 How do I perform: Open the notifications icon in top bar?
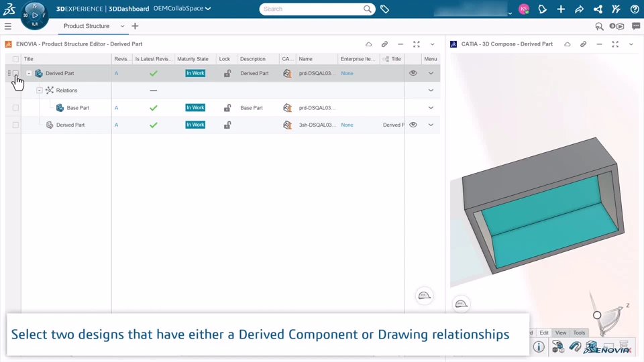tap(543, 9)
